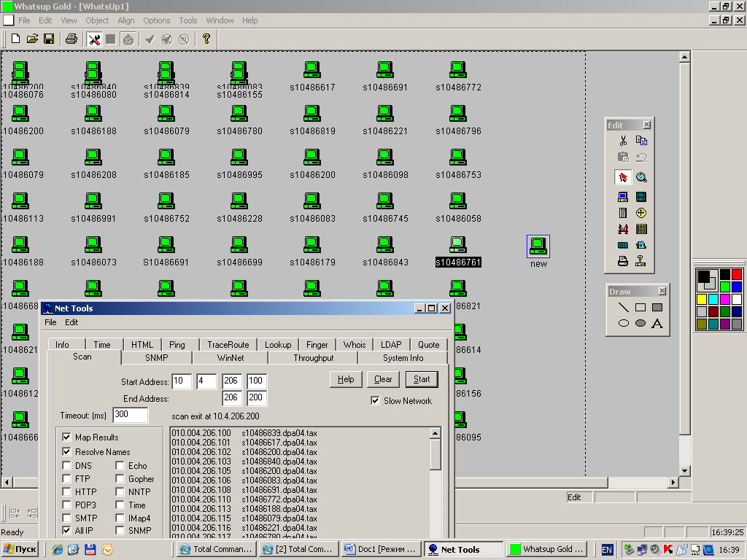Click the Clear button in Net Tools
Viewport: 747px width, 560px height.
pos(383,379)
